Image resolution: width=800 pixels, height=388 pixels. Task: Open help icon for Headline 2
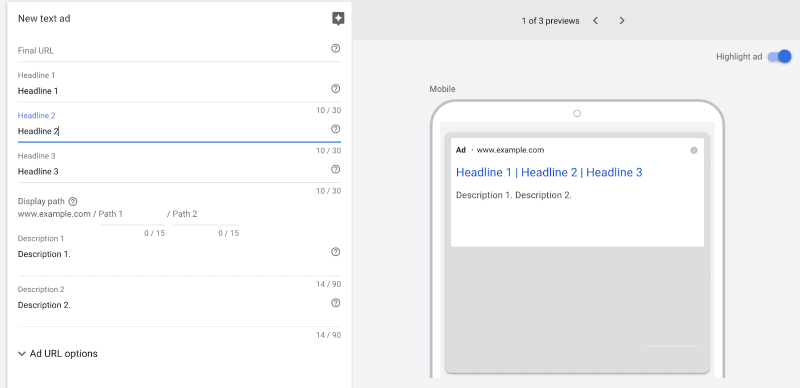(335, 129)
